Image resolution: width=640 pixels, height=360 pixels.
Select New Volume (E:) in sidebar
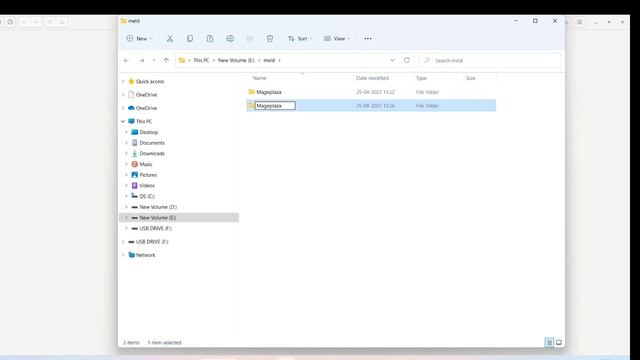pyautogui.click(x=179, y=218)
